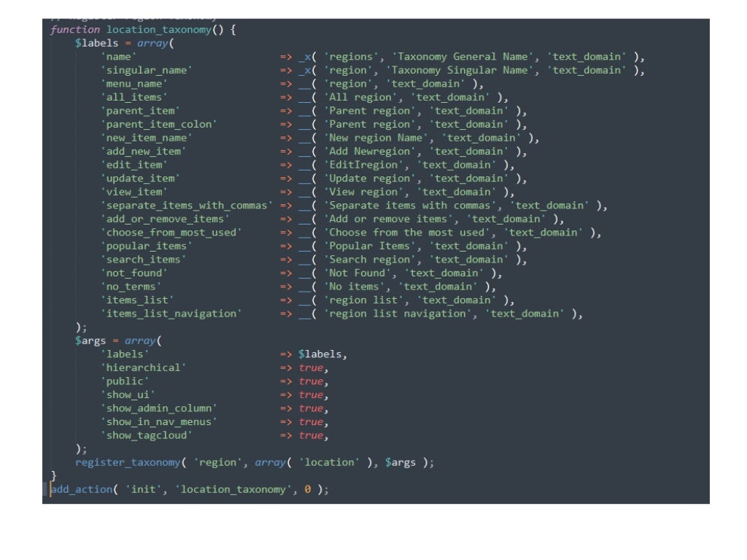
Task: Click the 'choose_from_most_used' key
Action: pyautogui.click(x=171, y=233)
